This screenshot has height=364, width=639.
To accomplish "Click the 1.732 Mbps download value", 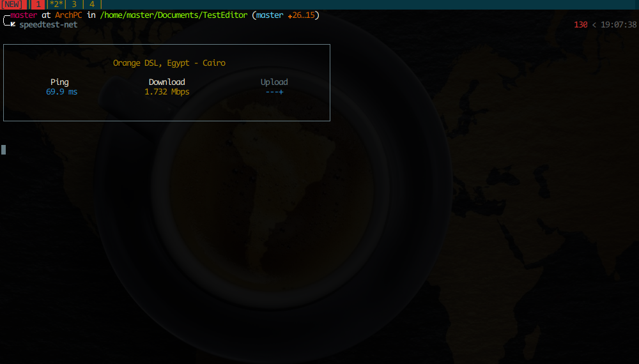I will coord(167,92).
